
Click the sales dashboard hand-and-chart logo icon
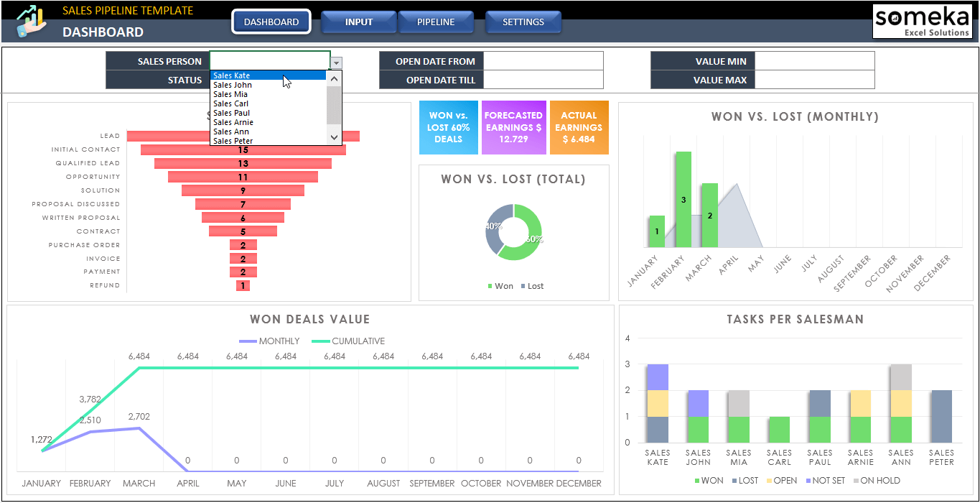29,20
